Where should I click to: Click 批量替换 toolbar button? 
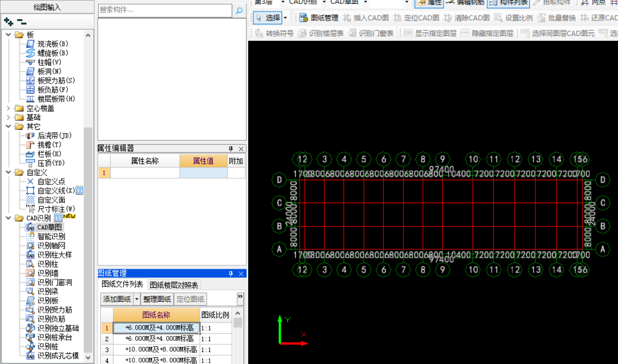click(x=557, y=18)
